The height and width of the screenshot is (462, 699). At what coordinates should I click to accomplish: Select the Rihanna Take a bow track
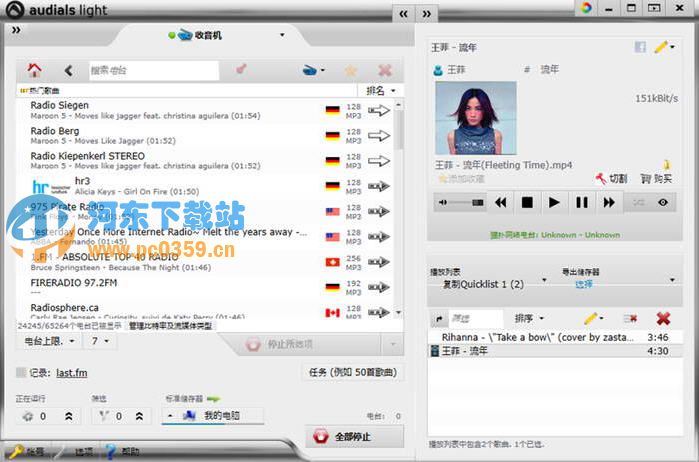point(555,337)
